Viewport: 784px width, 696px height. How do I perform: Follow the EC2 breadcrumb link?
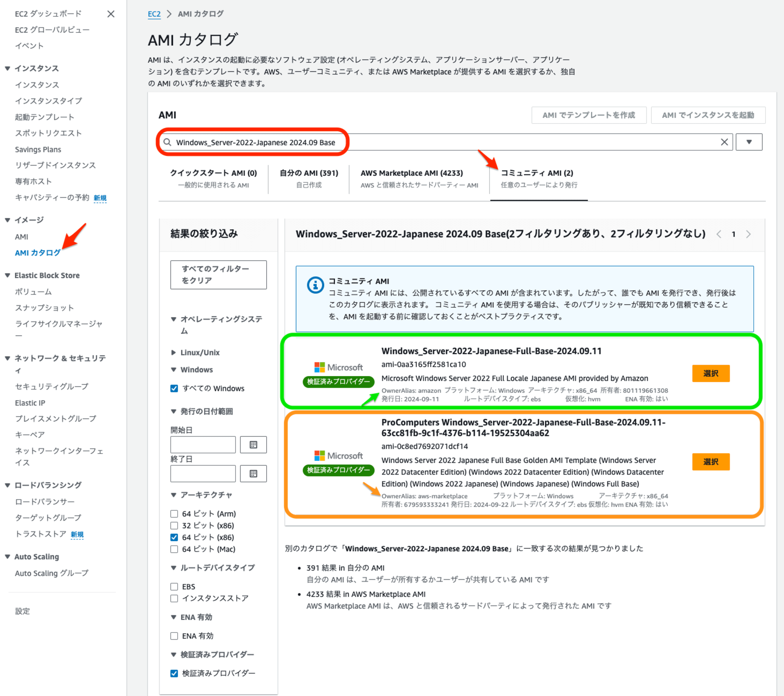[154, 14]
